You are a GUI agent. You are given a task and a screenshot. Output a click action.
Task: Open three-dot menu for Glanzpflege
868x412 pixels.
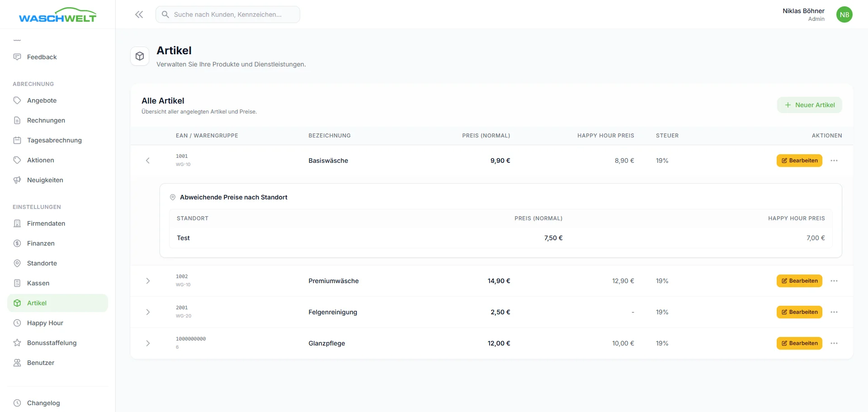pyautogui.click(x=834, y=343)
